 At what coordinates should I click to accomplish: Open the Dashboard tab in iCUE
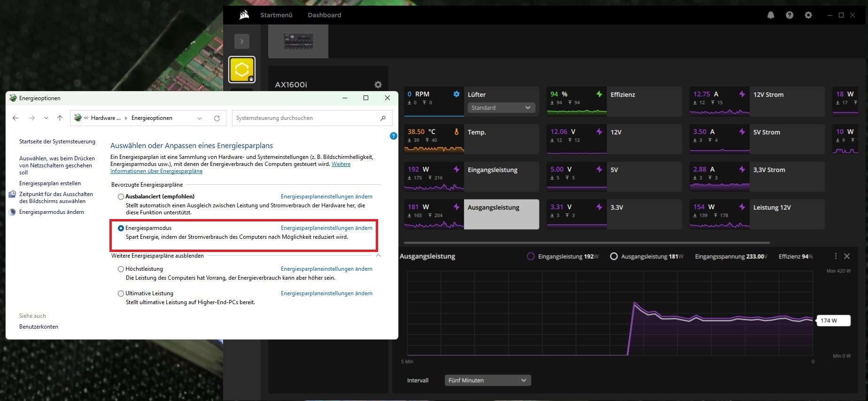pyautogui.click(x=325, y=15)
